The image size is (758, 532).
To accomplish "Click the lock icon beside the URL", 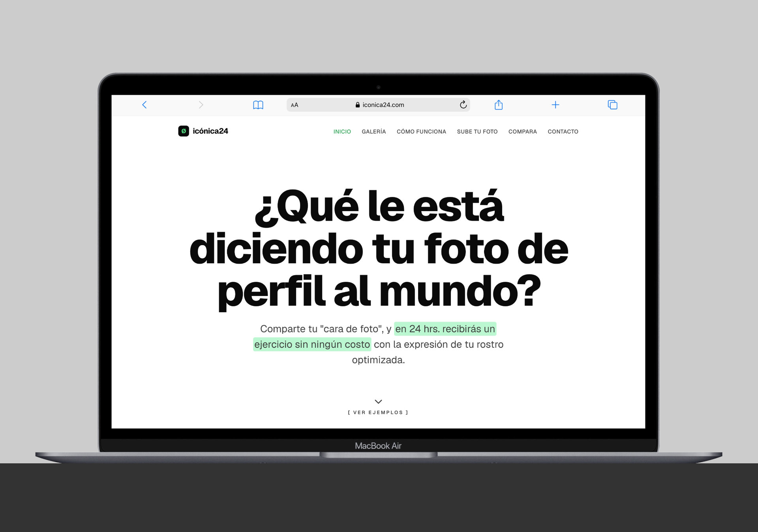I will click(x=358, y=105).
